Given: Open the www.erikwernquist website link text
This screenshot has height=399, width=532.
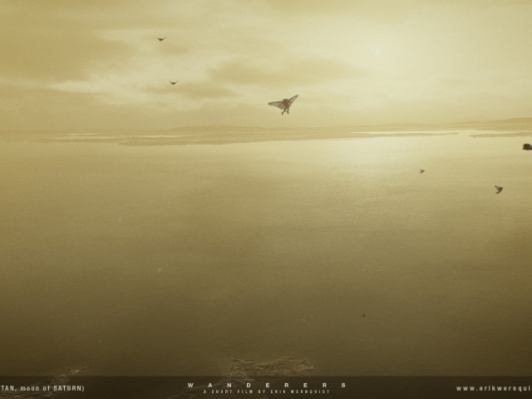Looking at the screenshot, I should point(493,388).
